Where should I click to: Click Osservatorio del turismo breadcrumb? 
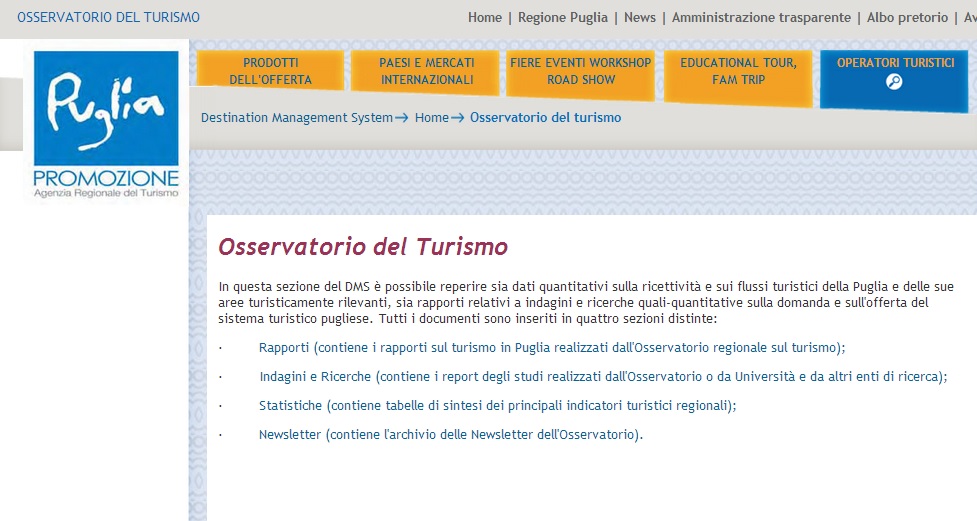click(x=545, y=118)
